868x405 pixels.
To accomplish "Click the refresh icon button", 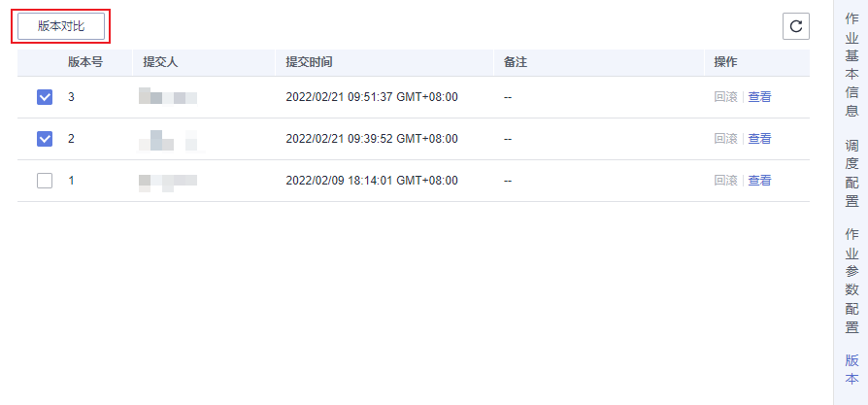I will click(796, 26).
